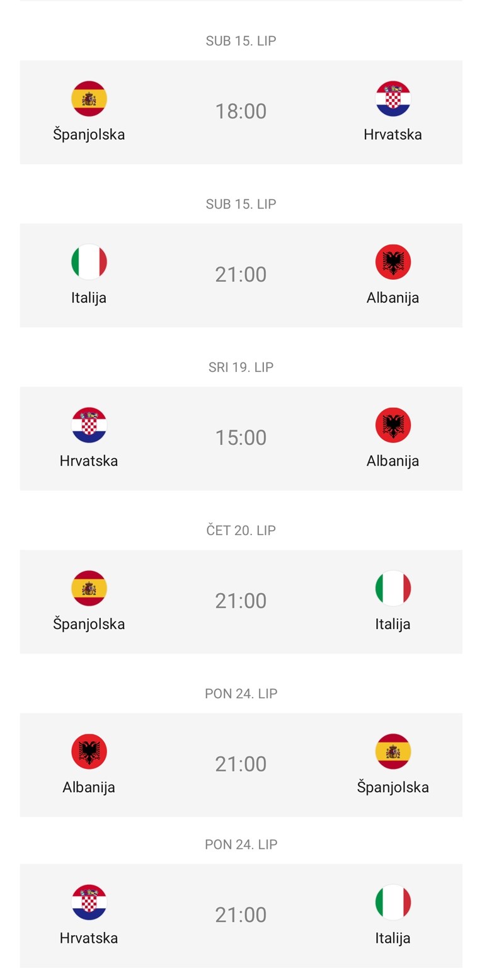Tap the Španjolska team name on ČET 20. LIP
Screen dimensions: 482x980
[x=89, y=624]
